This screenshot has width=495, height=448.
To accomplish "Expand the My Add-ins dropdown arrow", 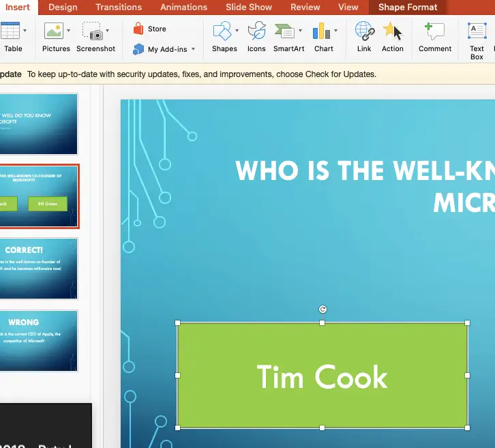I will pyautogui.click(x=193, y=49).
